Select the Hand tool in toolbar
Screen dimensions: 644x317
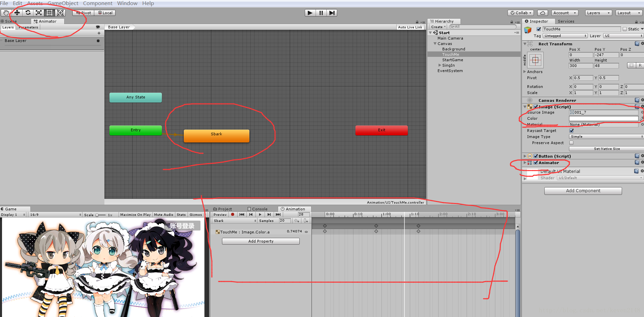[6, 13]
